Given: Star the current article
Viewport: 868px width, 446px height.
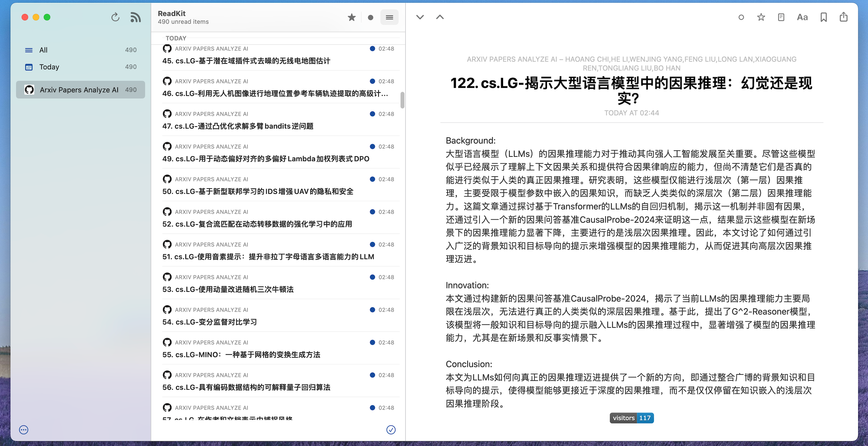Looking at the screenshot, I should 761,17.
